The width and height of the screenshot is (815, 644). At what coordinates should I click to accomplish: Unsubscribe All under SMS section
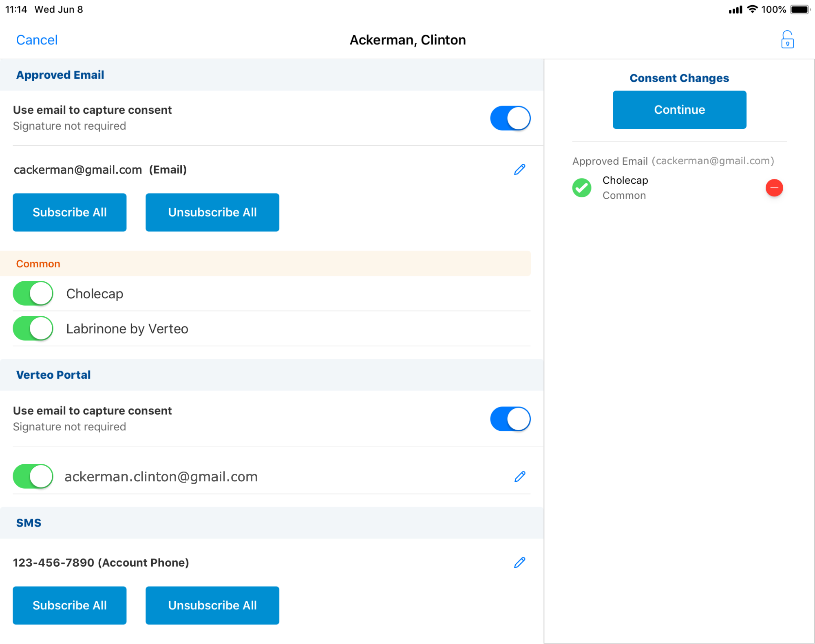click(212, 605)
